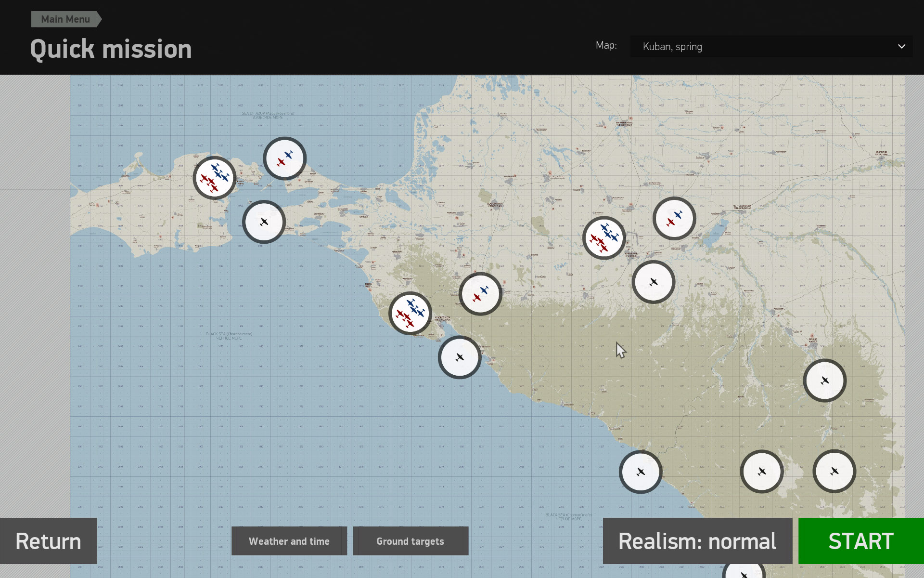The width and height of the screenshot is (924, 578).
Task: Click the single-plane mission south of Kerch
Action: coord(264,222)
